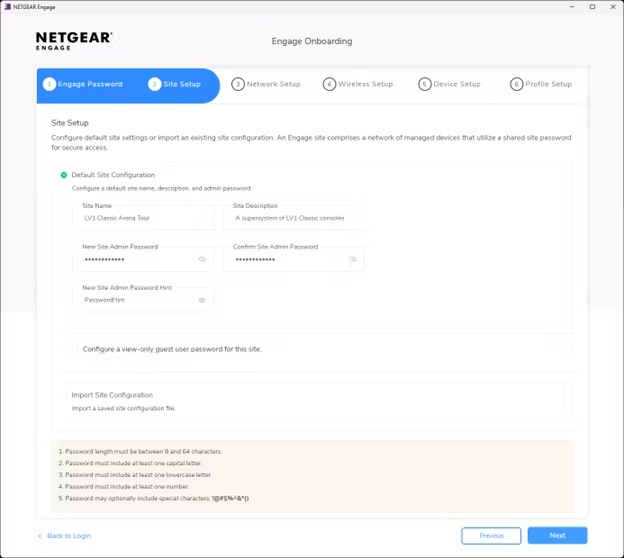Click the Back to Login arrow icon
This screenshot has width=624, height=558.
[40, 536]
